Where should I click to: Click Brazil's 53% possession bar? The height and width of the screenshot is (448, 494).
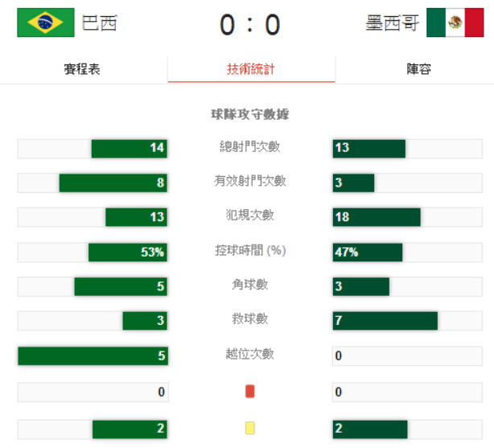(x=128, y=253)
